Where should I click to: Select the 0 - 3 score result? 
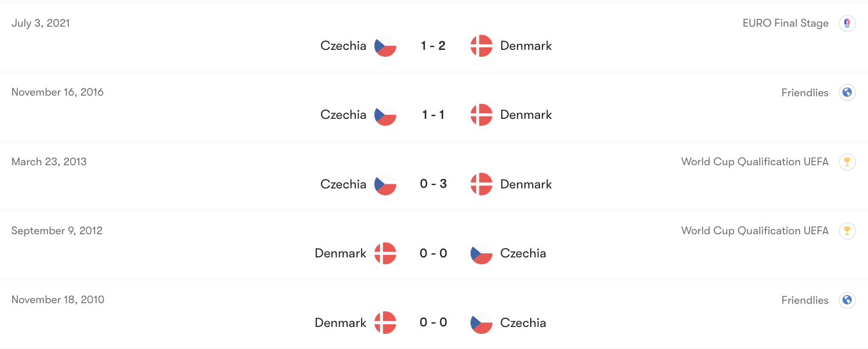pos(433,184)
